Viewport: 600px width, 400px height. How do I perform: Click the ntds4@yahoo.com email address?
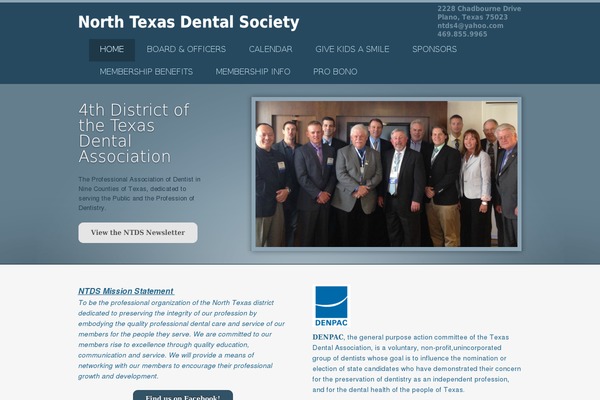(470, 26)
